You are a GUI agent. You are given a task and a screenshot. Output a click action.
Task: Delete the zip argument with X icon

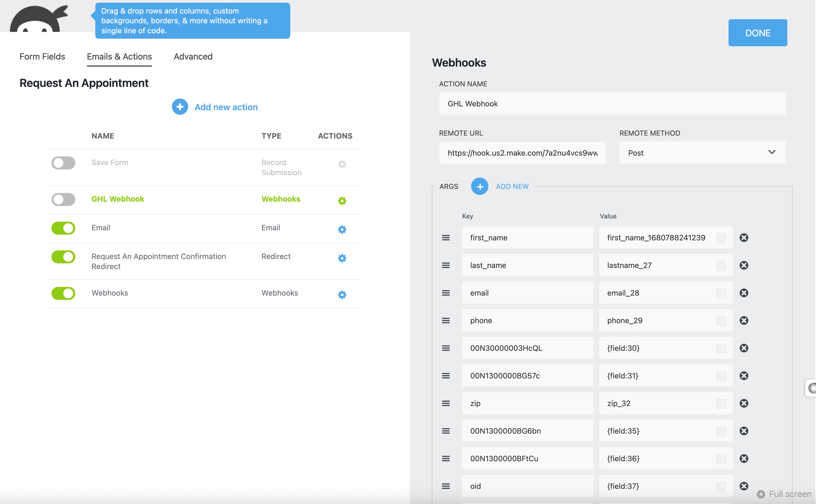click(744, 403)
